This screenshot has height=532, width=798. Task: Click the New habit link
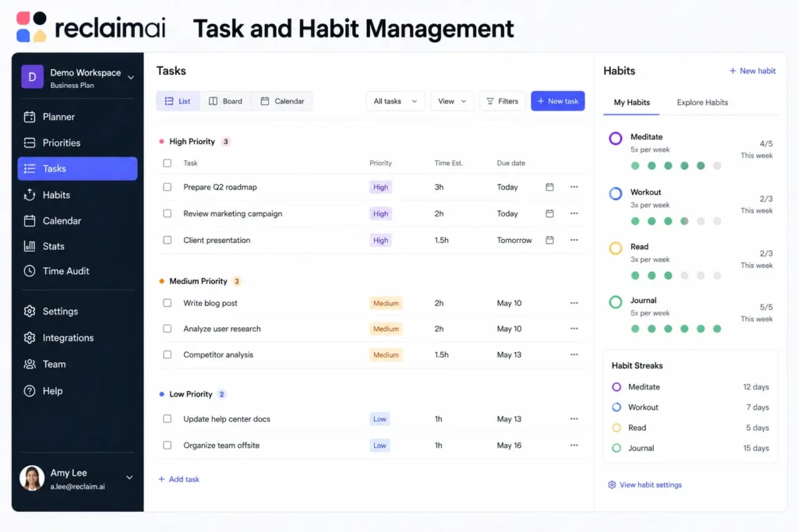752,71
